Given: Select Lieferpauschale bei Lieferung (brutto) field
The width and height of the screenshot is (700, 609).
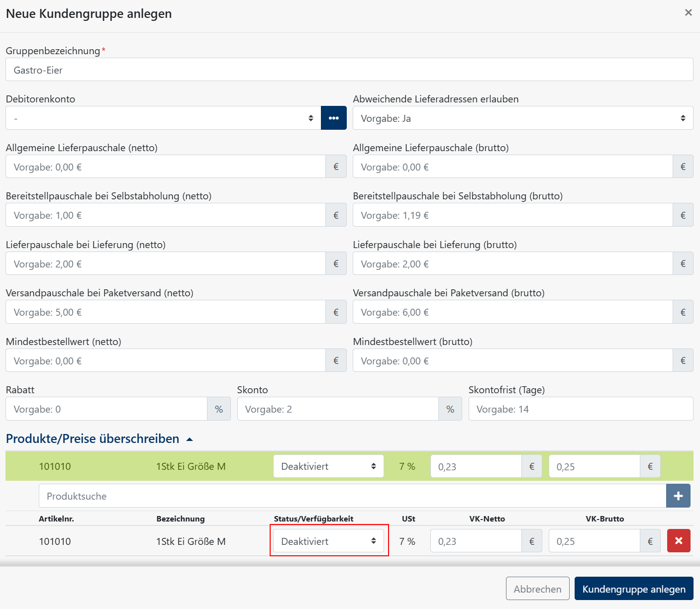Looking at the screenshot, I should pos(513,263).
